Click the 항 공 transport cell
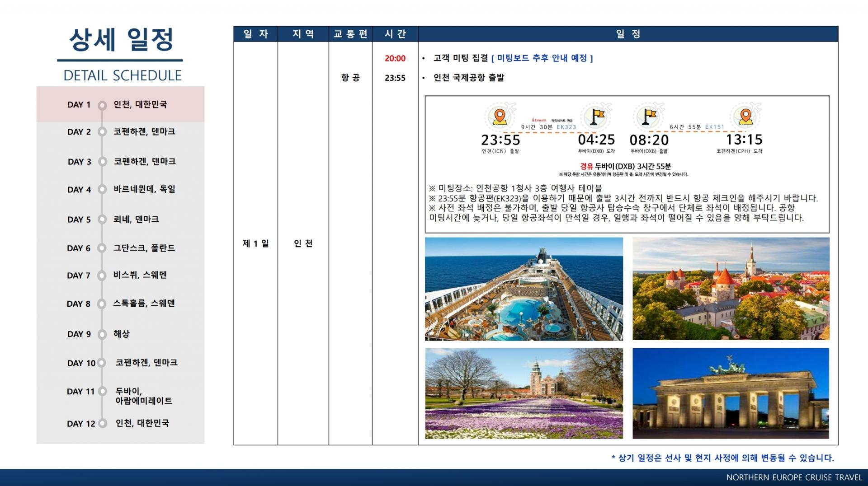 [x=350, y=78]
